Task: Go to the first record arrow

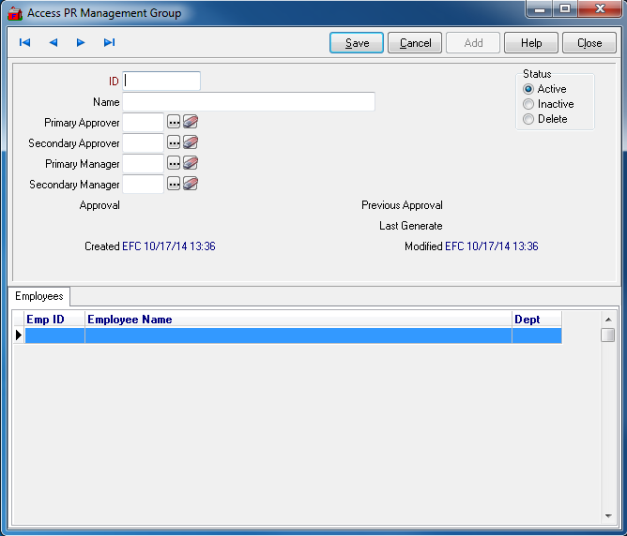Action: [x=25, y=43]
